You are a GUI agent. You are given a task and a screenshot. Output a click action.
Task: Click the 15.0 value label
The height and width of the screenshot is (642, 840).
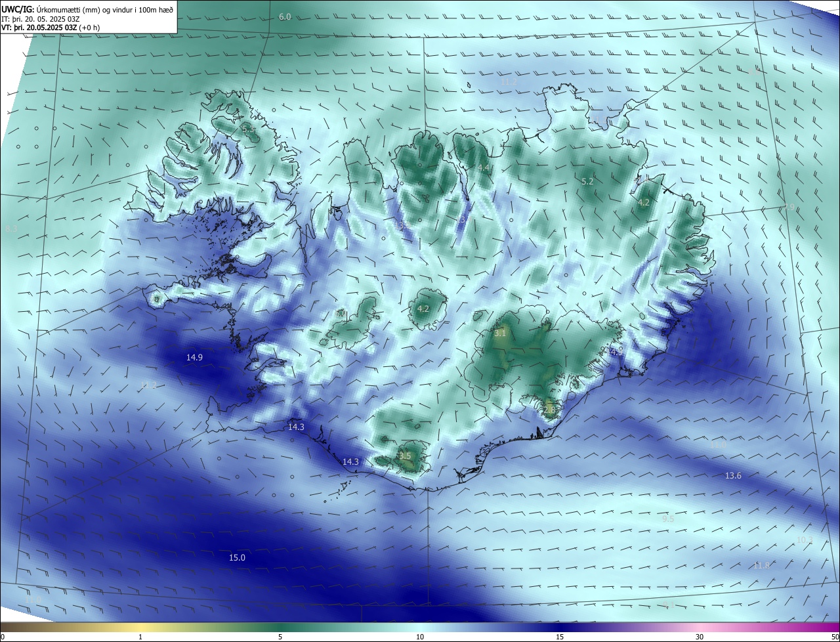tap(237, 558)
